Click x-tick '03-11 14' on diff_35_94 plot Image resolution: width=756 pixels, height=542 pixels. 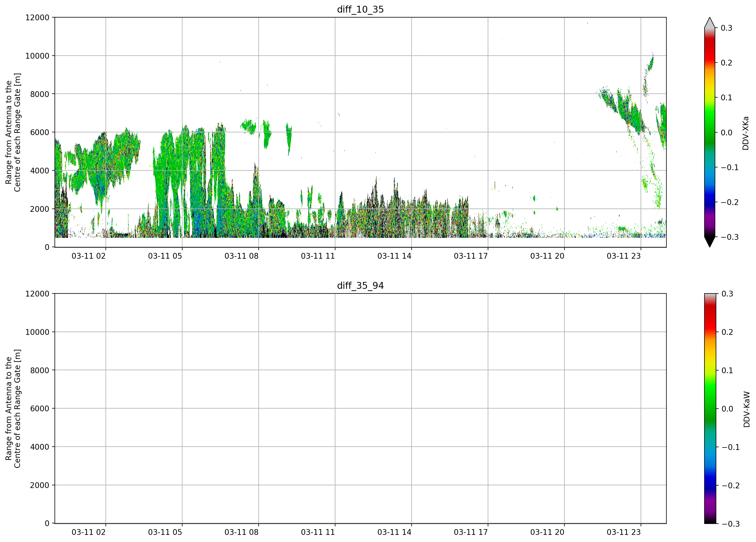tap(394, 532)
